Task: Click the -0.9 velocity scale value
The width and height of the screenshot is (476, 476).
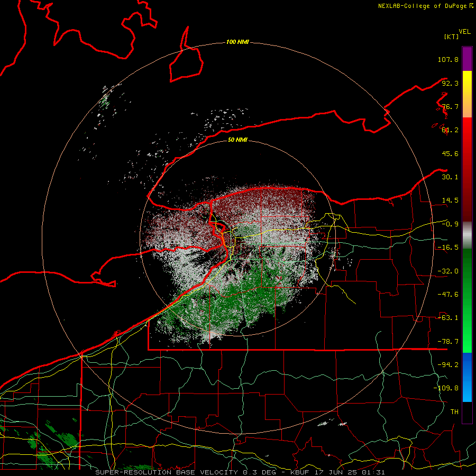Action: 450,224
